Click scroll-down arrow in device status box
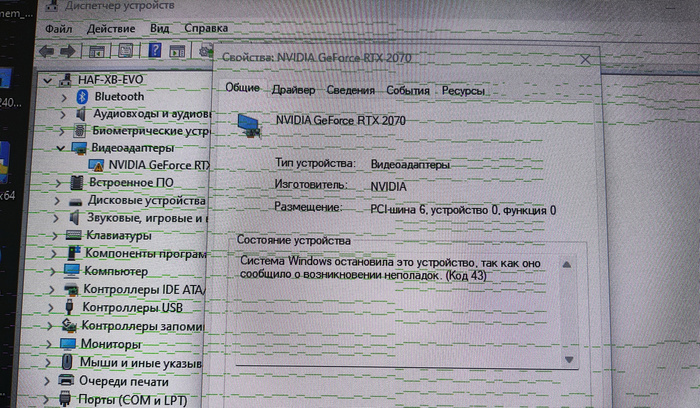The width and height of the screenshot is (700, 408). pyautogui.click(x=568, y=357)
